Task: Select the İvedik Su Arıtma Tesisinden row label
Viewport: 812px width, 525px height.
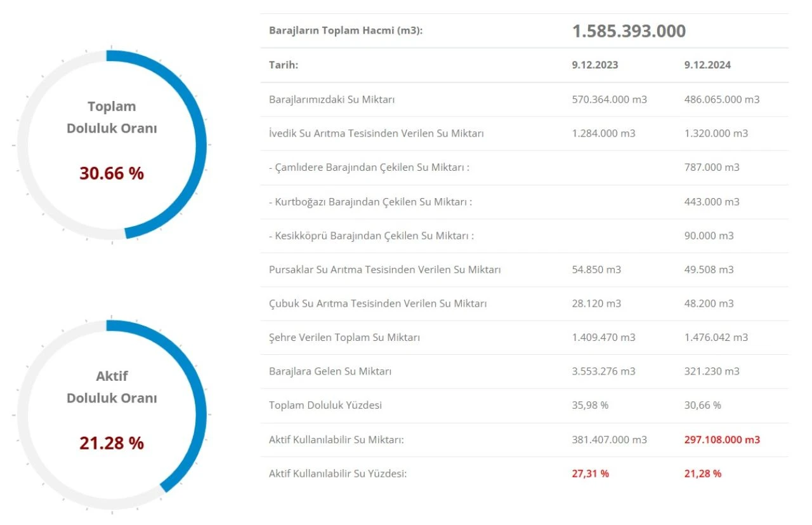Action: click(376, 133)
